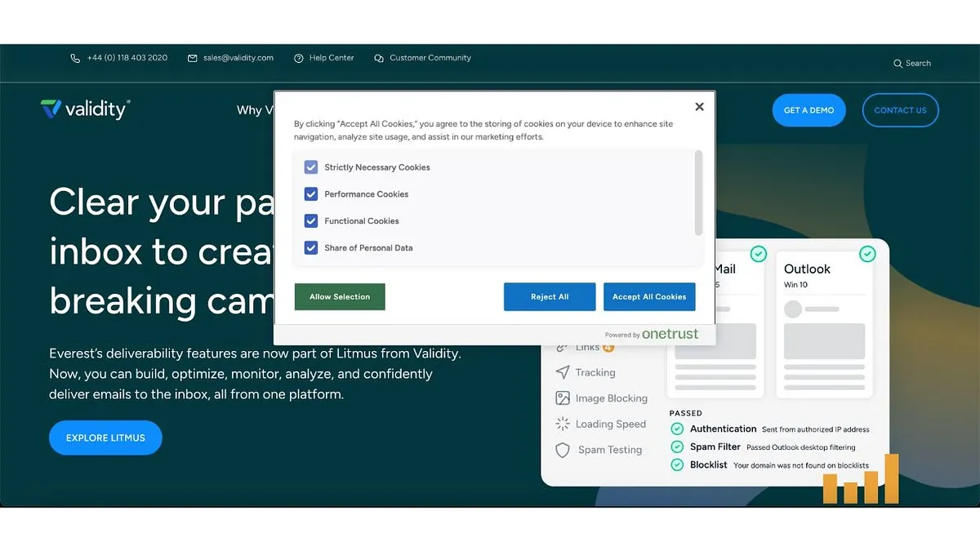Open the partly hidden Why V... nav menu
Viewport: 980px width, 551px height.
(255, 110)
